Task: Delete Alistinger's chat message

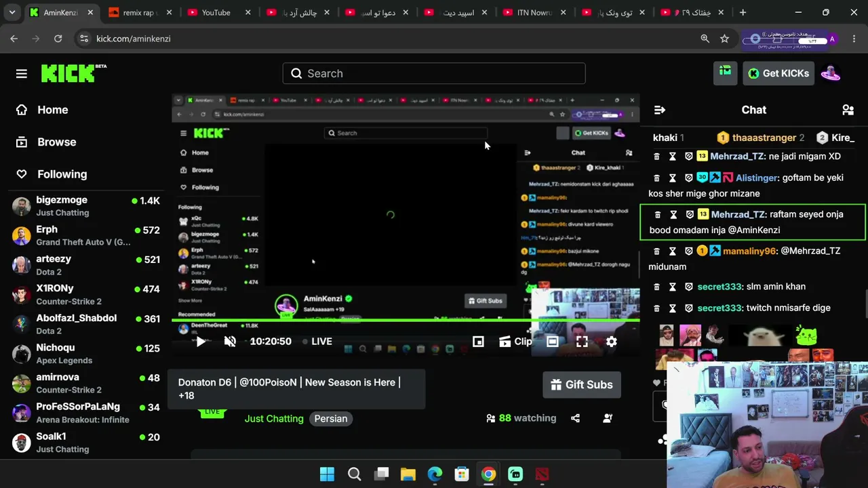Action: coord(656,178)
